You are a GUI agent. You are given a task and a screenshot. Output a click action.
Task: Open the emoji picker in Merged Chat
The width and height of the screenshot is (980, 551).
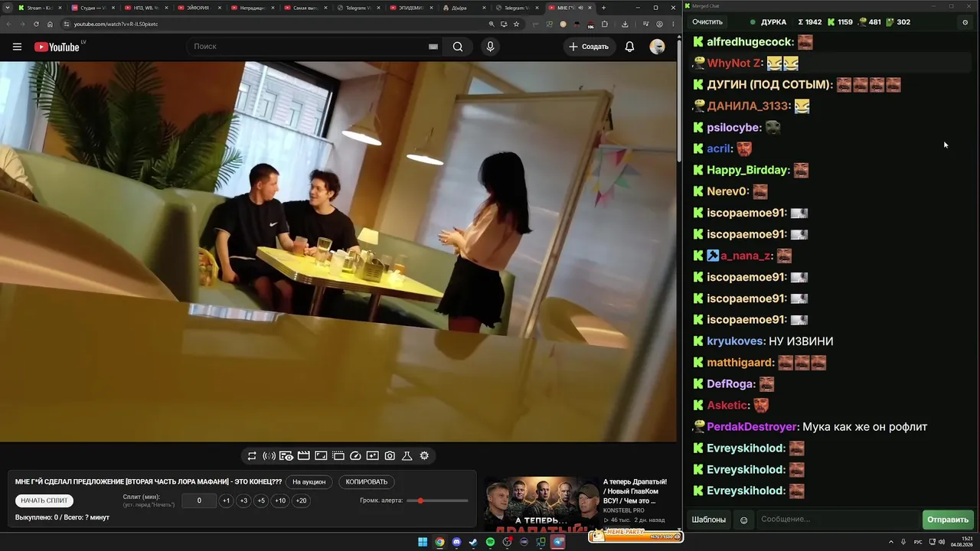[743, 520]
